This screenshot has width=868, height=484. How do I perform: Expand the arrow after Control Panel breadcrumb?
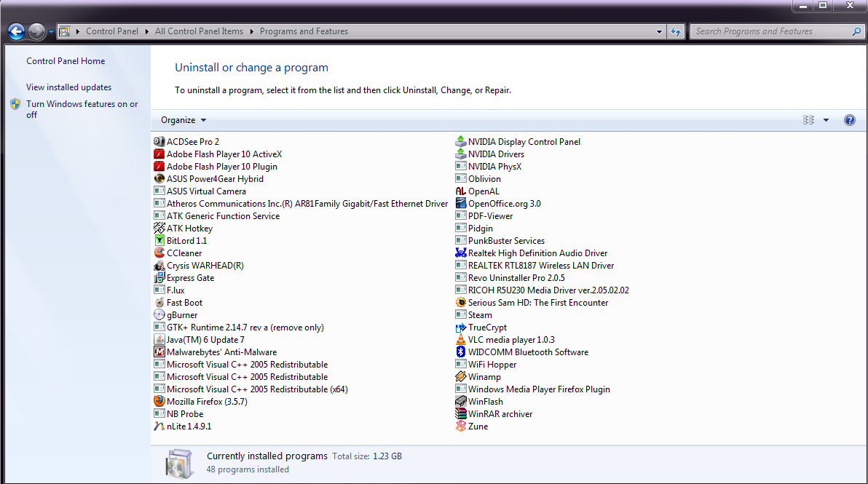pos(146,31)
